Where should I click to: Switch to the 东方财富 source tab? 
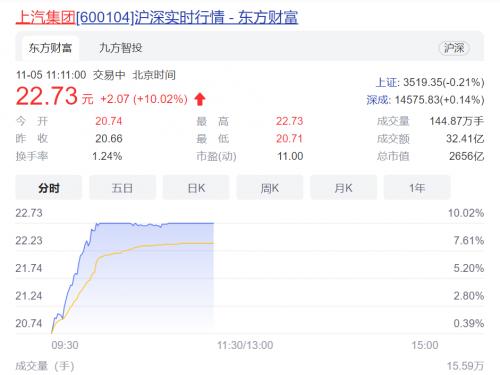(x=50, y=48)
